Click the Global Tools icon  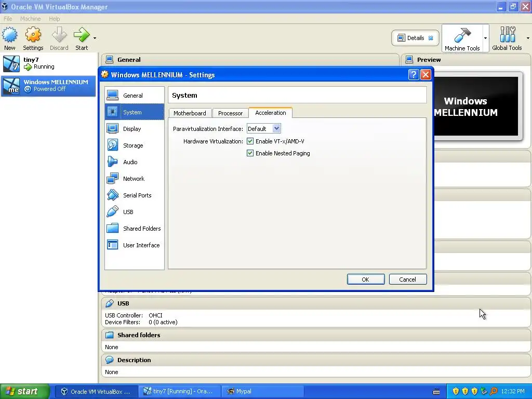[x=507, y=38]
